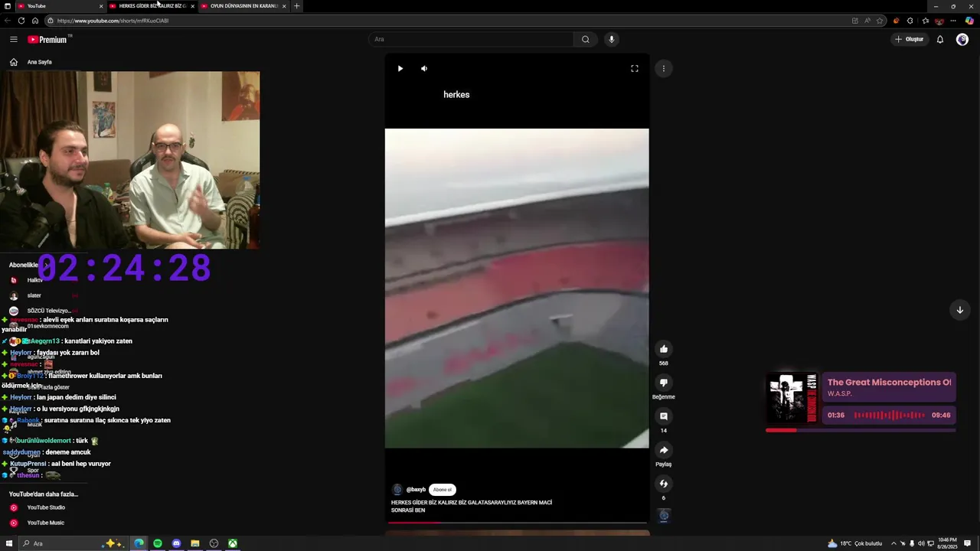
Task: Open read aloud from address bar
Action: pyautogui.click(x=867, y=21)
